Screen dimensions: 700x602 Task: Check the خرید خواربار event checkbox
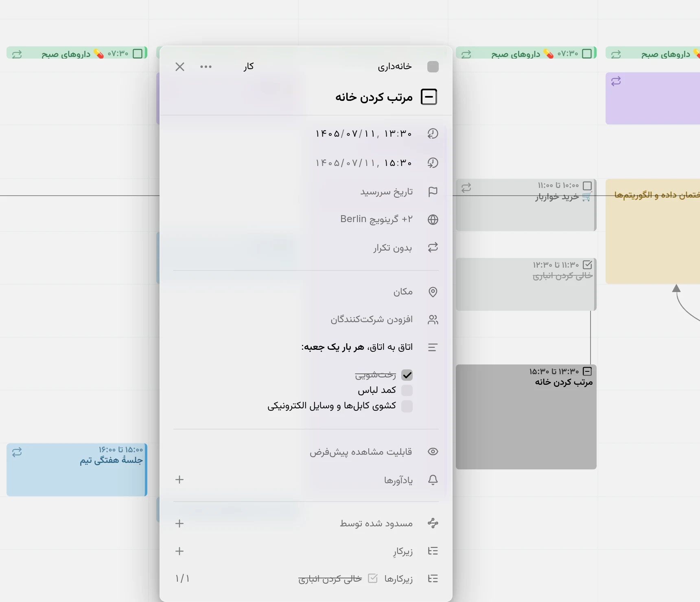click(x=587, y=186)
